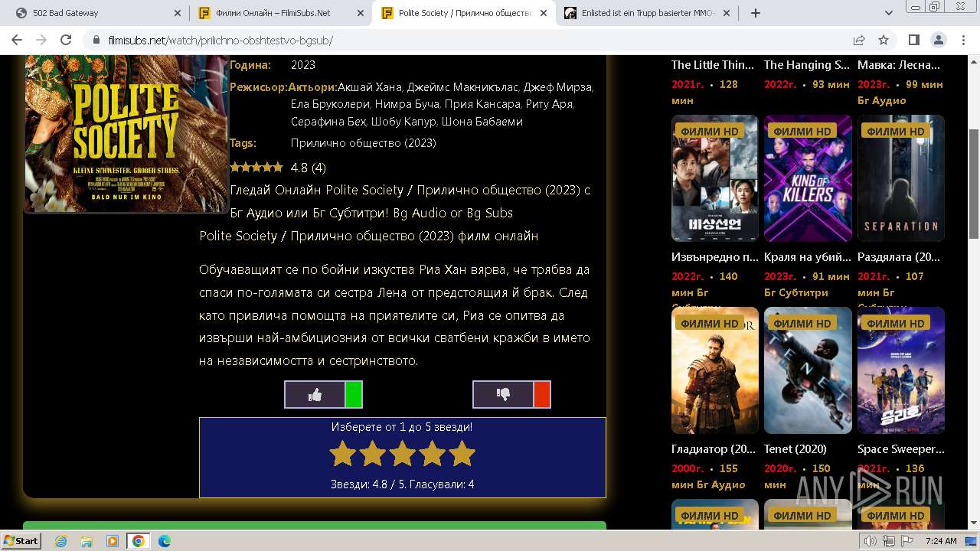The height and width of the screenshot is (551, 980).
Task: Click the small 4.8 star rating row
Action: coord(278,168)
